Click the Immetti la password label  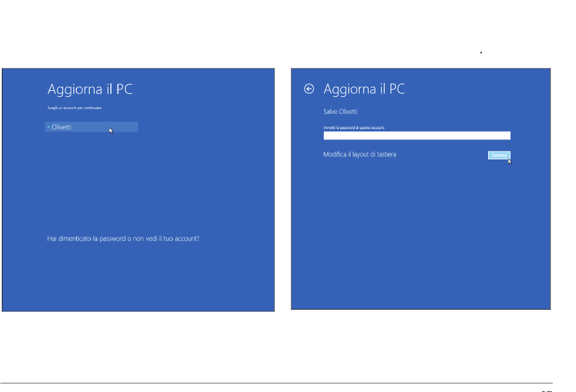(353, 128)
